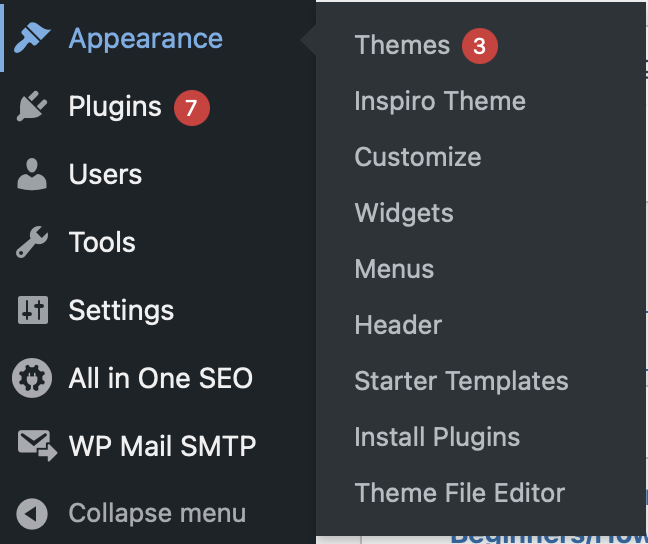The image size is (648, 544).
Task: Select Install Plugins in the submenu
Action: 437,437
